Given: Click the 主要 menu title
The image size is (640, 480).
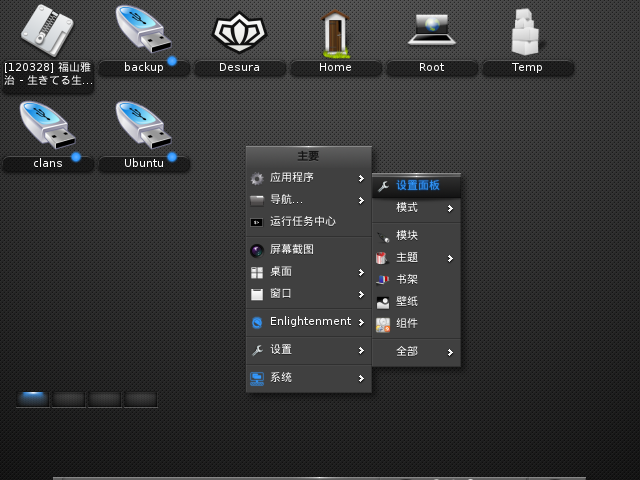Looking at the screenshot, I should tap(308, 156).
